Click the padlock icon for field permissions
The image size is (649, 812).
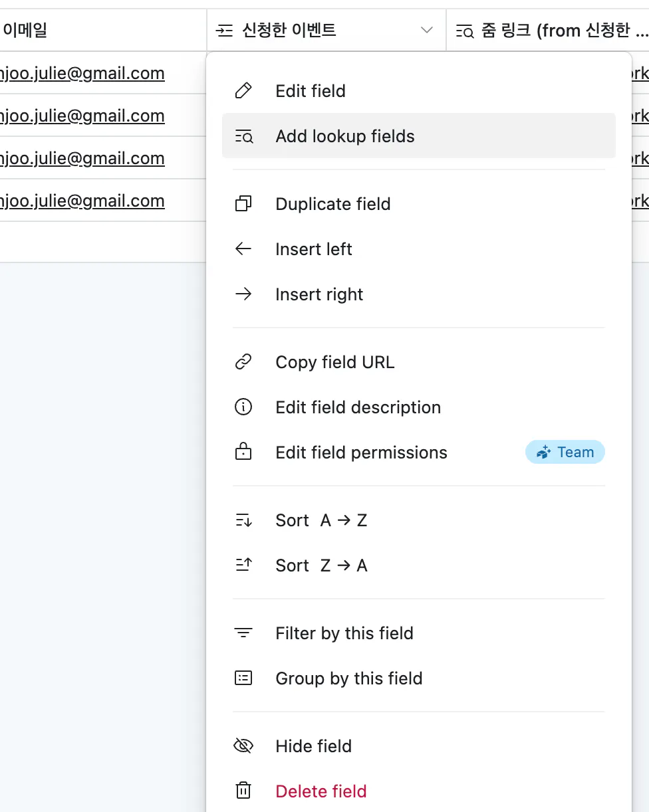point(244,453)
